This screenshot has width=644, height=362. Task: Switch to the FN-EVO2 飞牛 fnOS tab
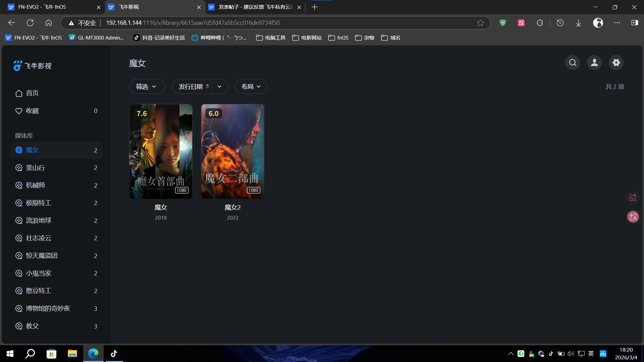point(42,7)
